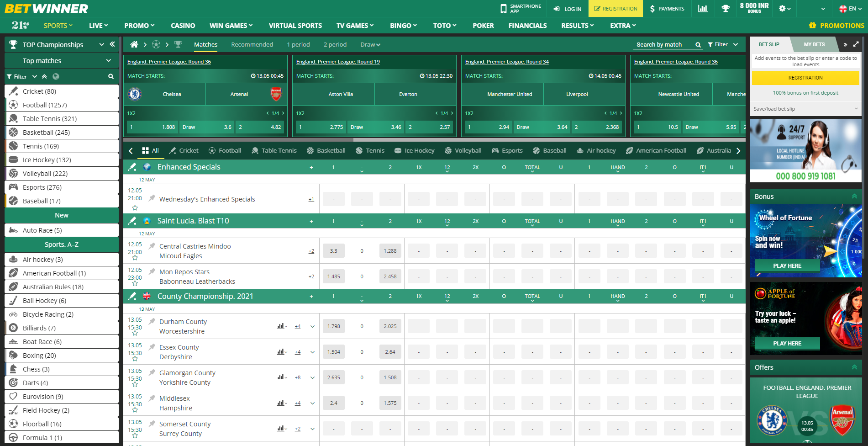Pin Wednesday's Enhanced Specials event
868x446 pixels.
pyautogui.click(x=152, y=198)
